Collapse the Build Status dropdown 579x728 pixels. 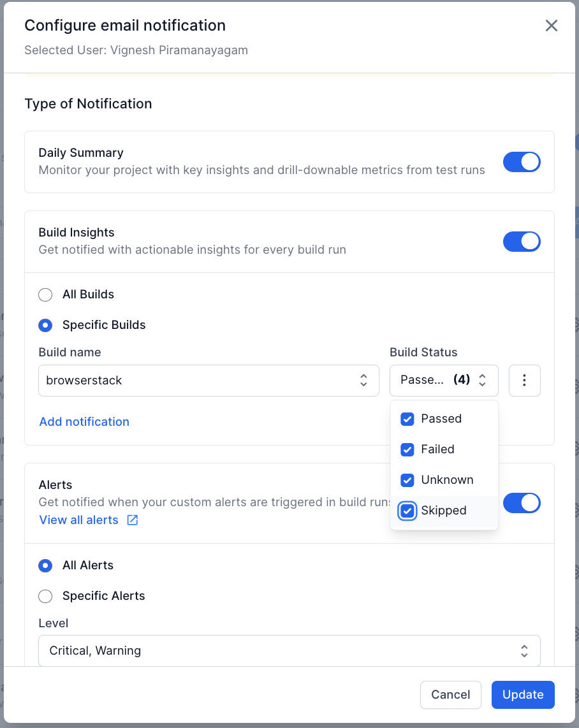coord(443,381)
